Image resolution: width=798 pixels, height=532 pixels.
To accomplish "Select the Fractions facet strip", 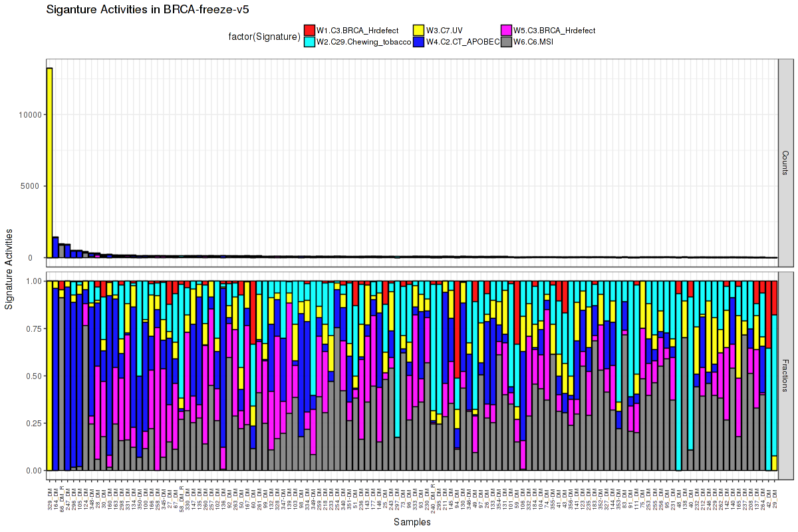I will point(785,375).
